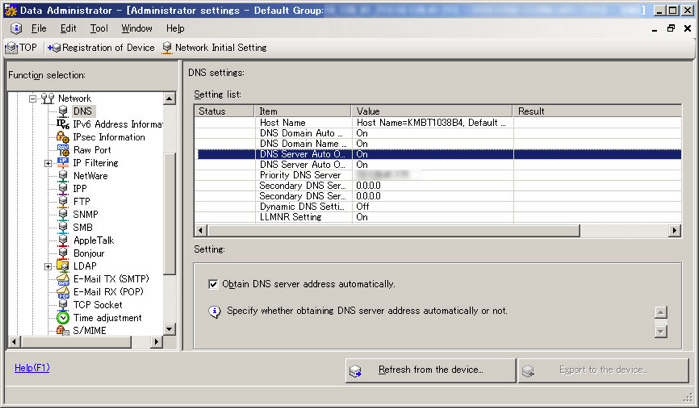699x408 pixels.
Task: Select the Time adjustment clock icon
Action: (x=63, y=318)
